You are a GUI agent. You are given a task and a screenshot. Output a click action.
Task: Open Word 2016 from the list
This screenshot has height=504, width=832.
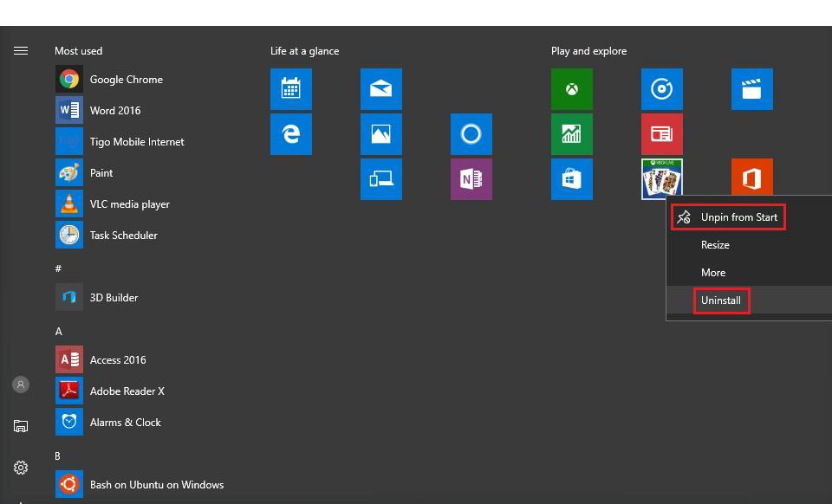[x=98, y=110]
